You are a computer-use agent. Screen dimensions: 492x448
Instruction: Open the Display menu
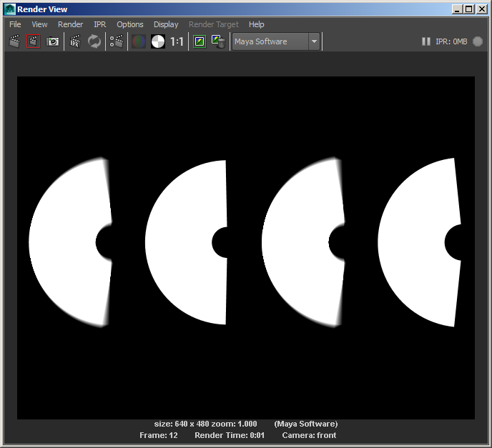pos(166,24)
